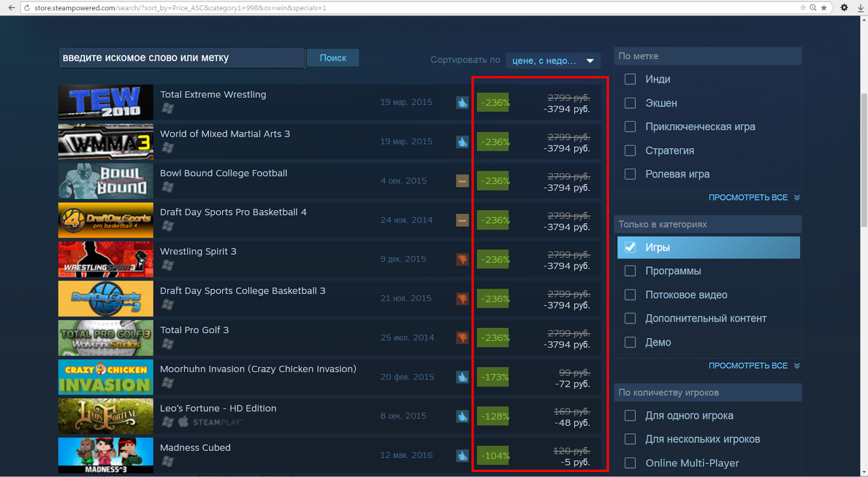Screen dimensions: 868x477
Task: Click the Windows platform icon under Total Extreme Wrestling
Action: 168,109
